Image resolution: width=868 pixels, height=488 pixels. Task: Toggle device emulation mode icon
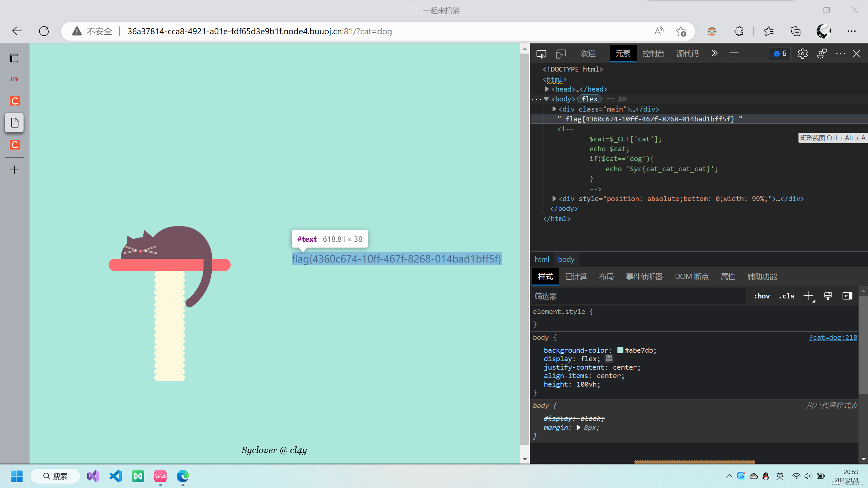click(561, 54)
